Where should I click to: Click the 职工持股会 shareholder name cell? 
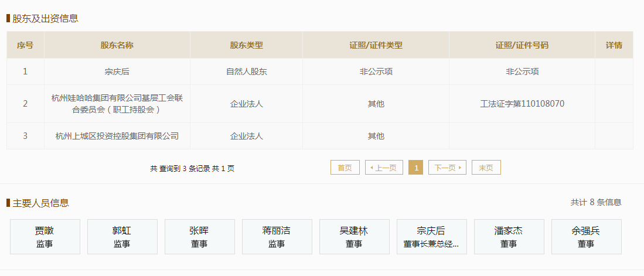click(117, 104)
